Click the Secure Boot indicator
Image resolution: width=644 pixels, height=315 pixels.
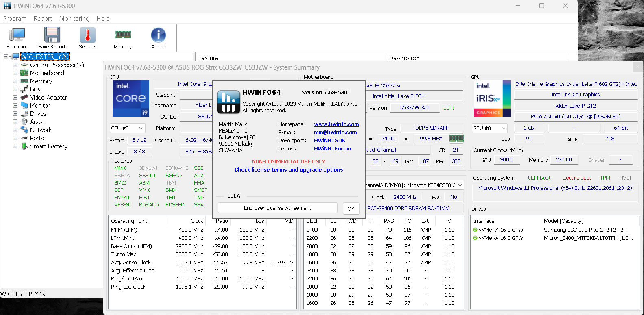(577, 178)
